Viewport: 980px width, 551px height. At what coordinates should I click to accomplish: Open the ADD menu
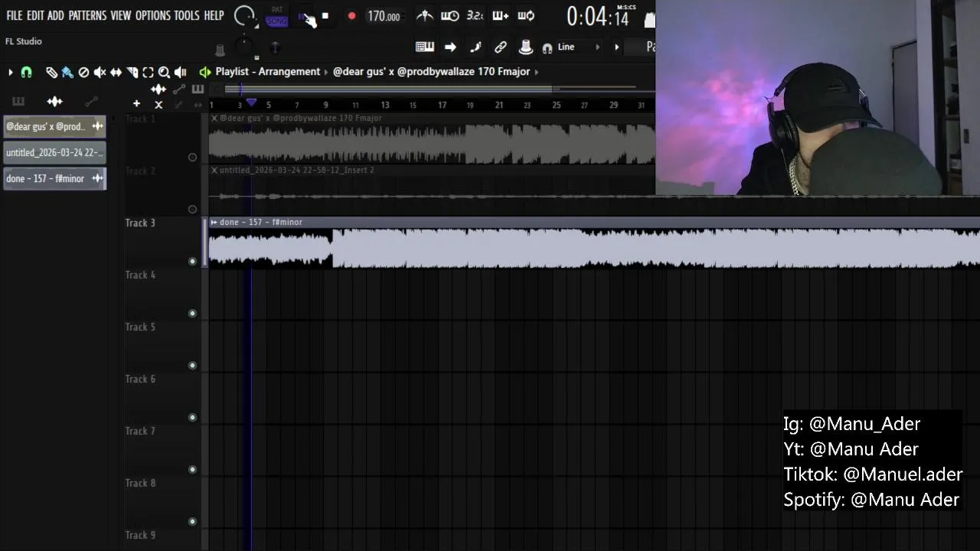coord(56,15)
